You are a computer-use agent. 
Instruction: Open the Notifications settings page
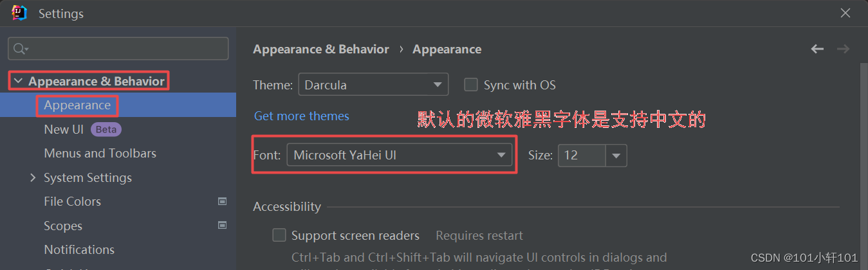[79, 249]
